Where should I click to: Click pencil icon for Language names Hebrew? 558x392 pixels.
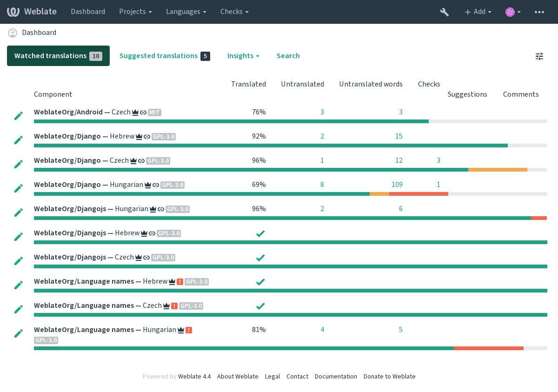[x=19, y=285]
